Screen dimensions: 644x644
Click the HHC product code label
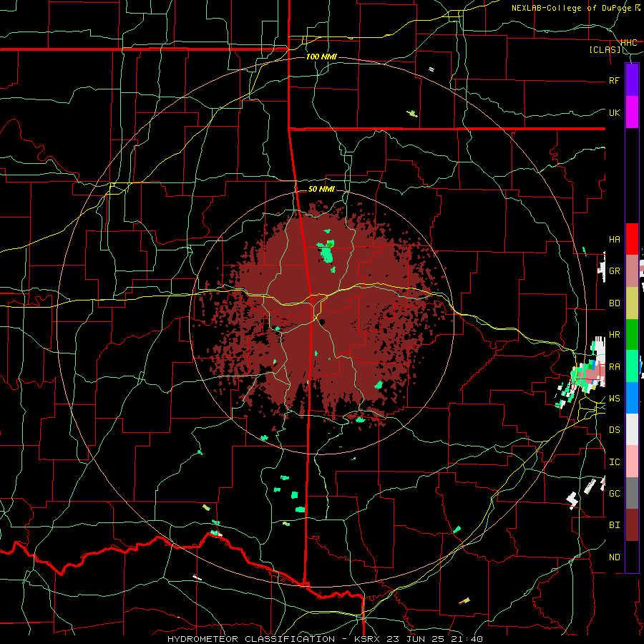[628, 43]
